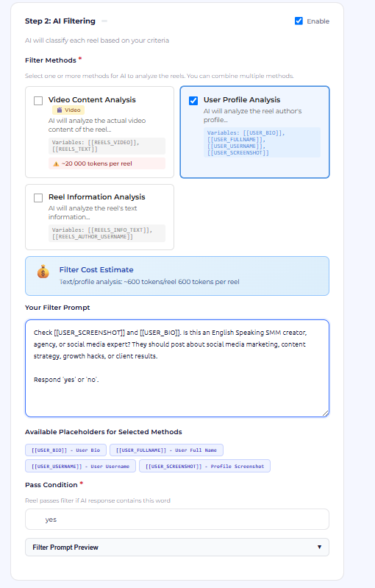
Task: Select the Reel Information Analysis method card
Action: point(100,217)
